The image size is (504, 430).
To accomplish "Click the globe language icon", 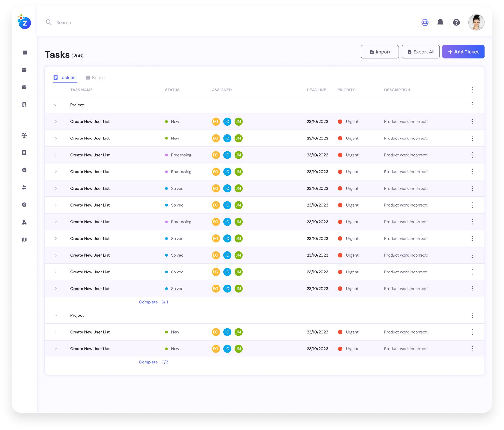I will point(425,22).
